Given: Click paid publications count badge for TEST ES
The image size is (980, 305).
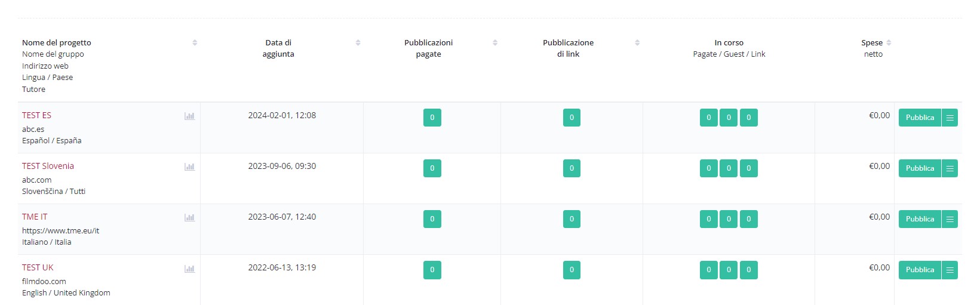Looking at the screenshot, I should pyautogui.click(x=432, y=118).
